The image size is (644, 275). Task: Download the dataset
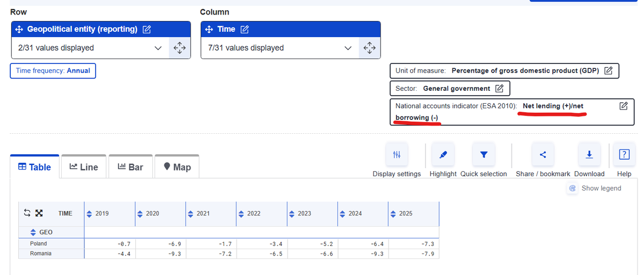[x=589, y=155]
